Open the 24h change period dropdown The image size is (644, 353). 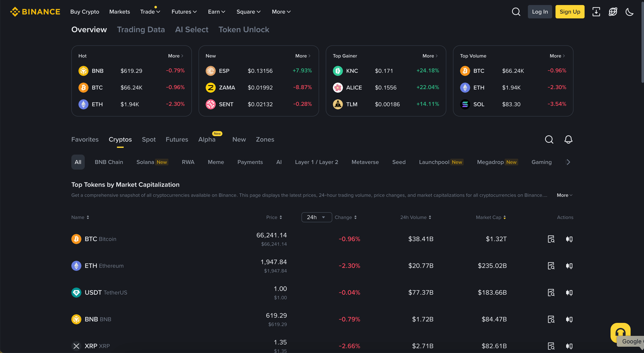pyautogui.click(x=317, y=217)
